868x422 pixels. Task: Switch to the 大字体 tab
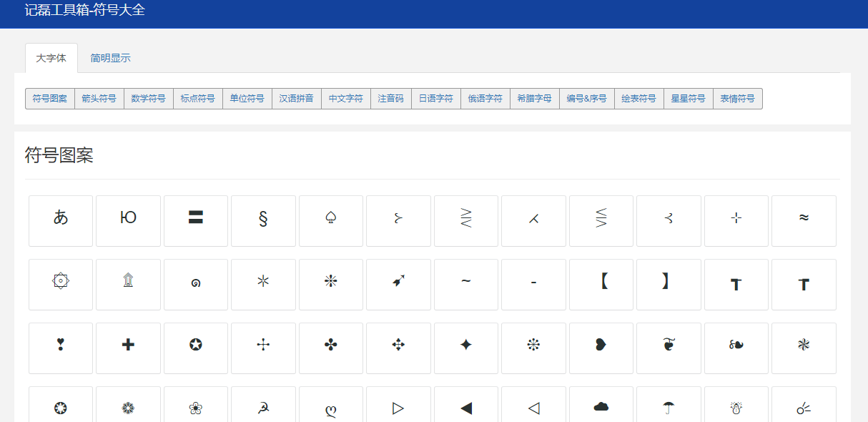tap(51, 59)
